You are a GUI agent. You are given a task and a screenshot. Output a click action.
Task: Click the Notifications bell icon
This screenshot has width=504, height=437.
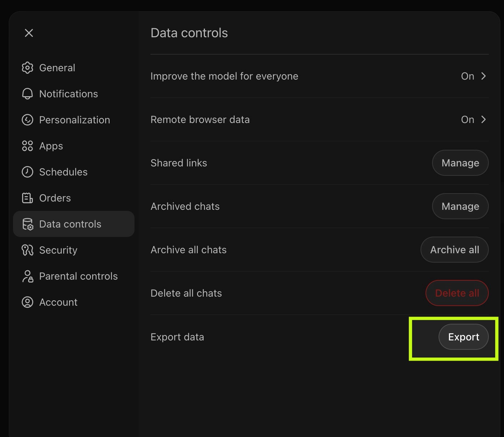pos(27,94)
